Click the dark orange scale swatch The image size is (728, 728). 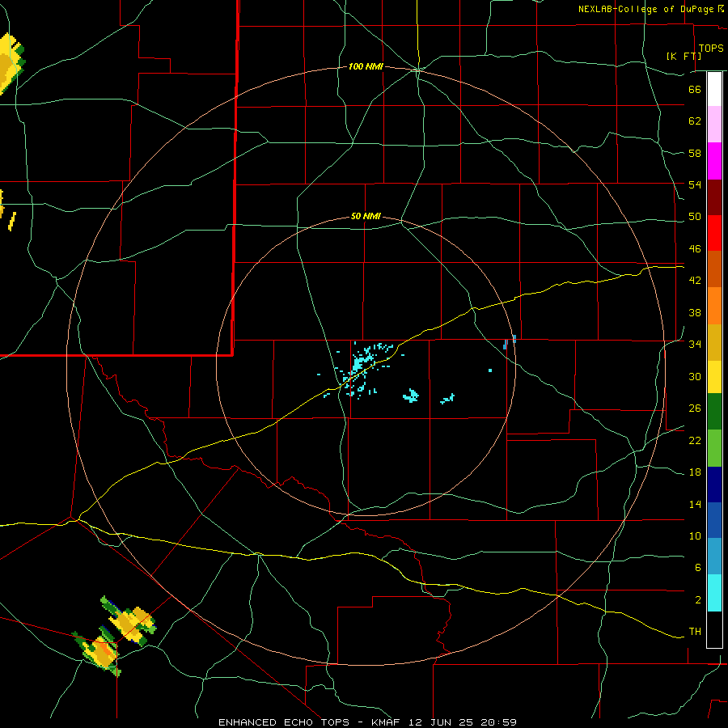click(x=714, y=269)
